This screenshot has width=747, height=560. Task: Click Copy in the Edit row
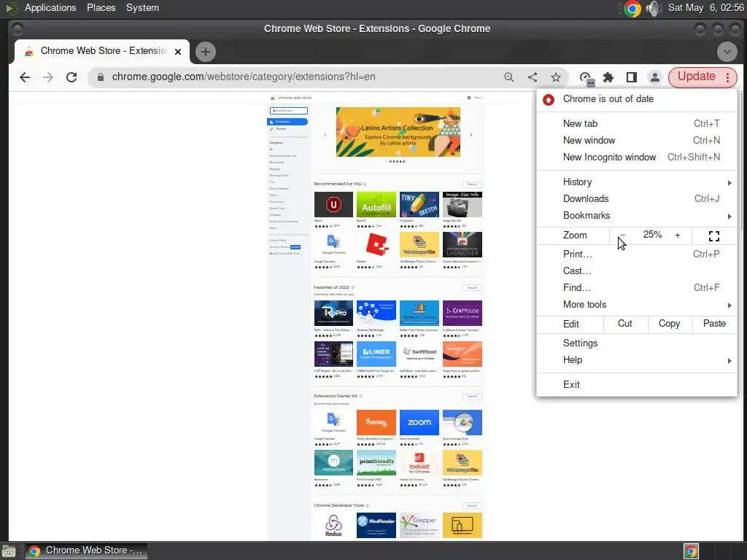click(669, 324)
